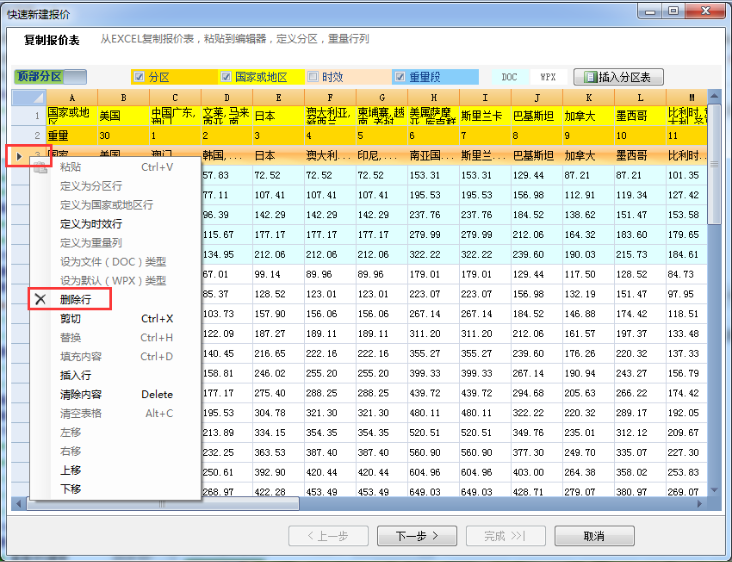
Task: Choose 清除内容 from the context menu
Action: pos(80,394)
